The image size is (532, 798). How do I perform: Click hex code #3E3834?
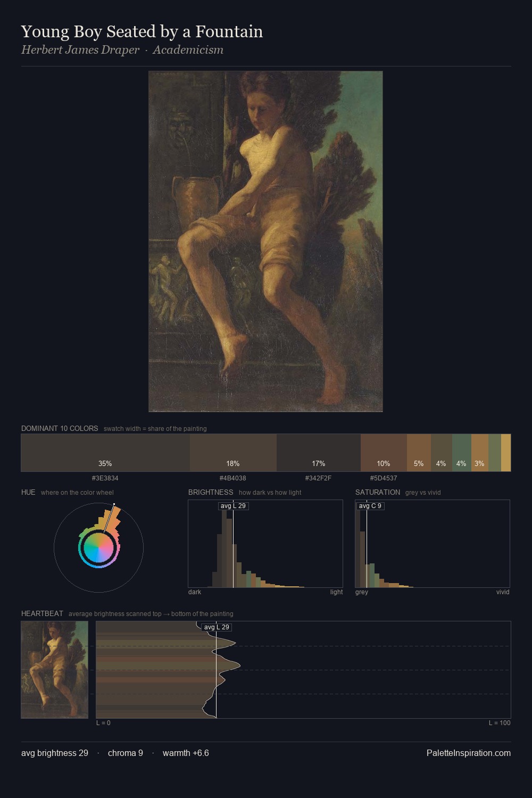pyautogui.click(x=105, y=478)
